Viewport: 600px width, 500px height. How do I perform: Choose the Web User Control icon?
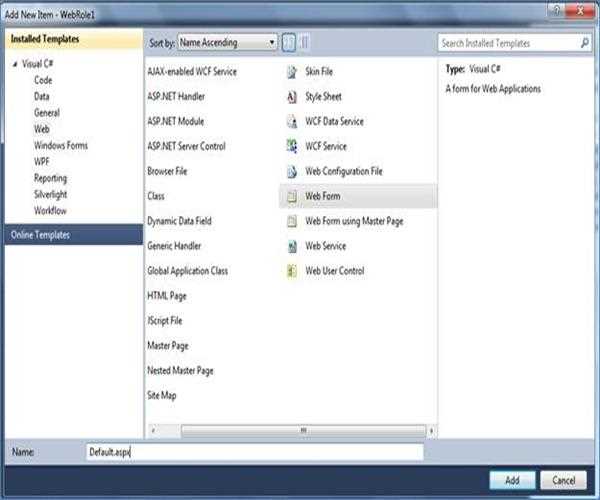tap(292, 271)
